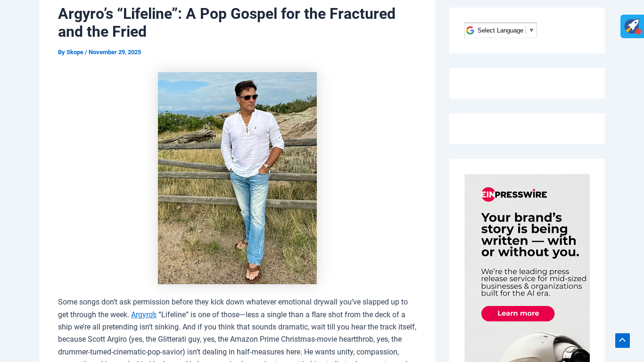Click the EIN Presswire logo in the ad

tap(514, 194)
